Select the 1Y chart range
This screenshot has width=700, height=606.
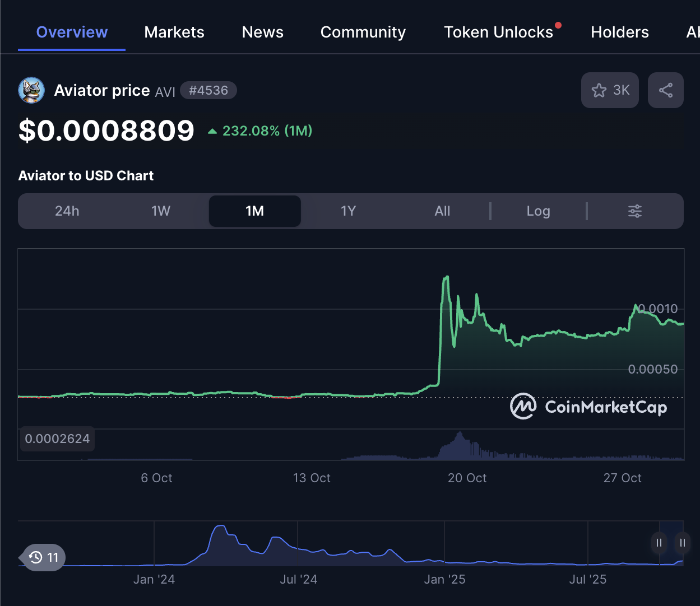pos(349,211)
